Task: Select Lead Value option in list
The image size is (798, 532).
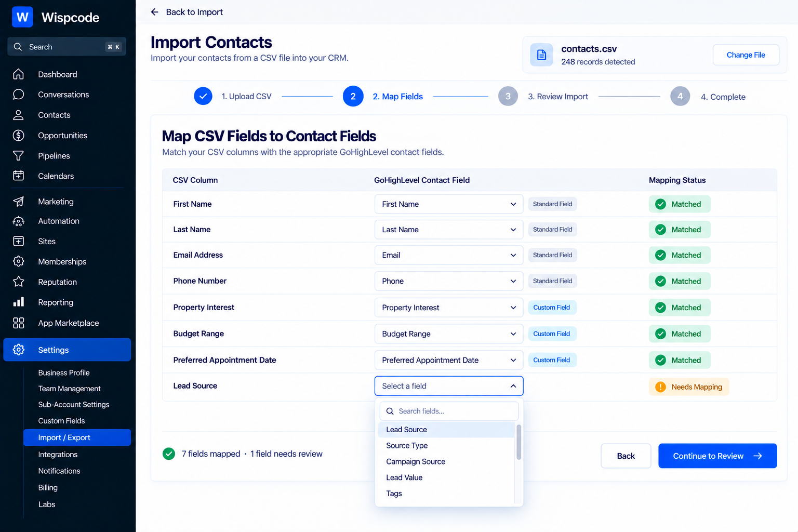Action: coord(446,477)
